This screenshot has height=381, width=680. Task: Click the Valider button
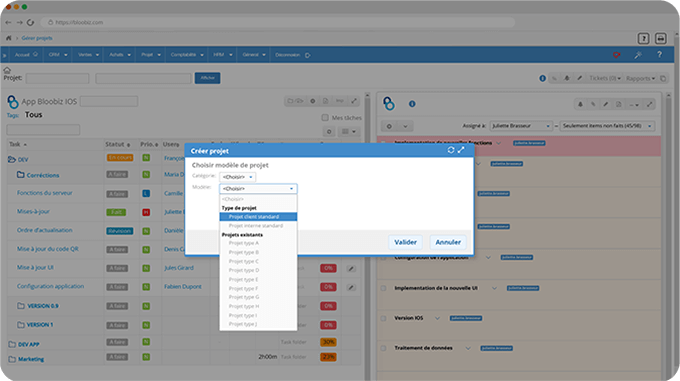click(x=405, y=242)
